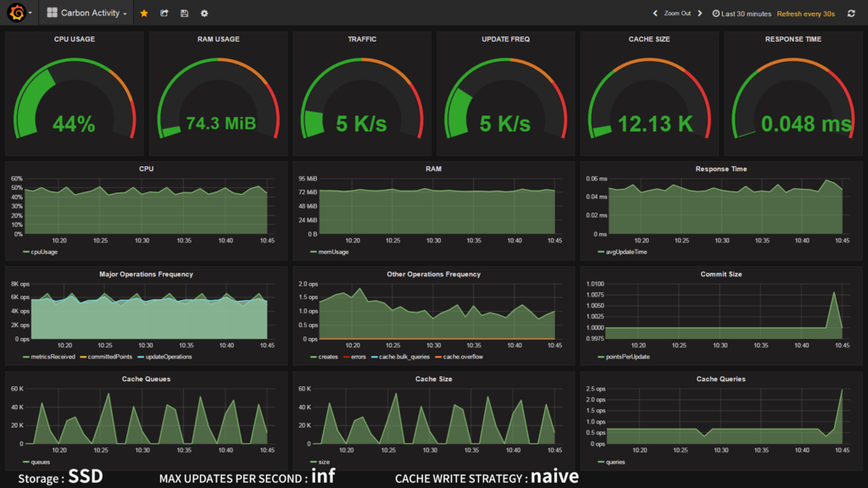Viewport: 868px width, 488px height.
Task: Toggle errors series in legend
Action: click(355, 357)
